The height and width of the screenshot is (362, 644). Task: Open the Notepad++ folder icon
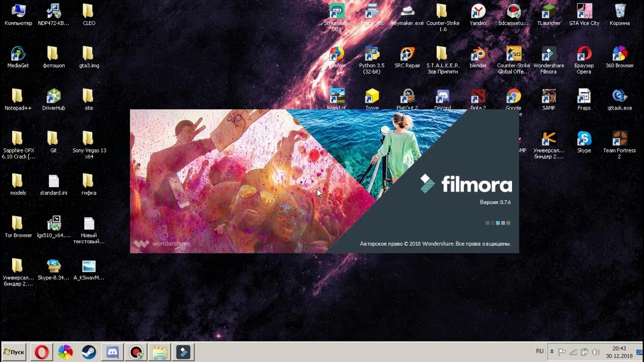[x=18, y=100]
